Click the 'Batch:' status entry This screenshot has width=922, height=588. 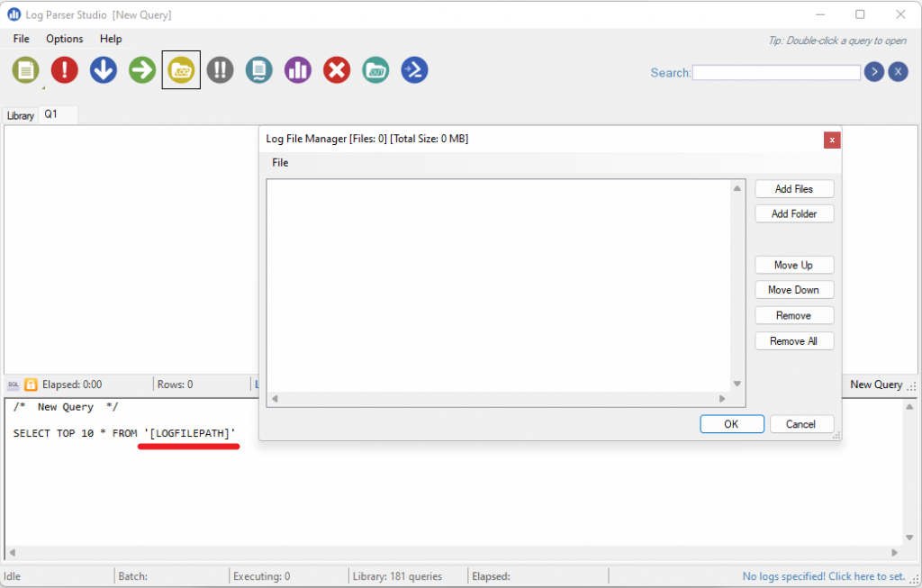pyautogui.click(x=133, y=576)
